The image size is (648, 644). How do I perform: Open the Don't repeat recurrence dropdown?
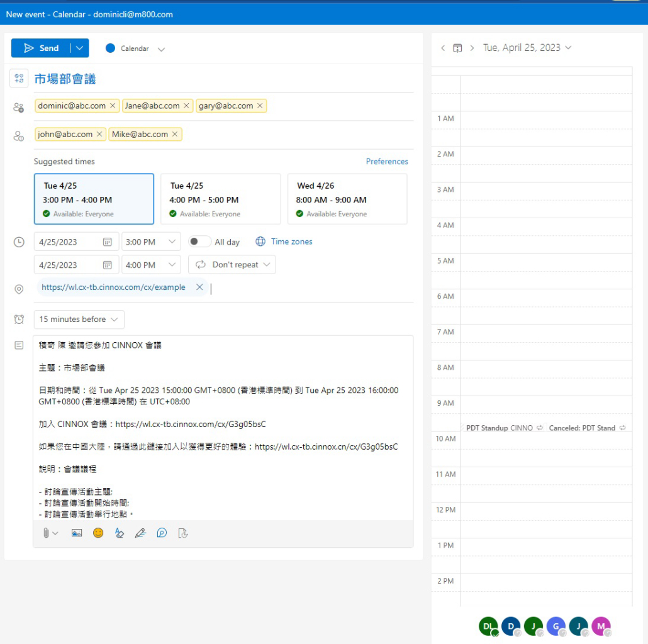[x=232, y=265]
